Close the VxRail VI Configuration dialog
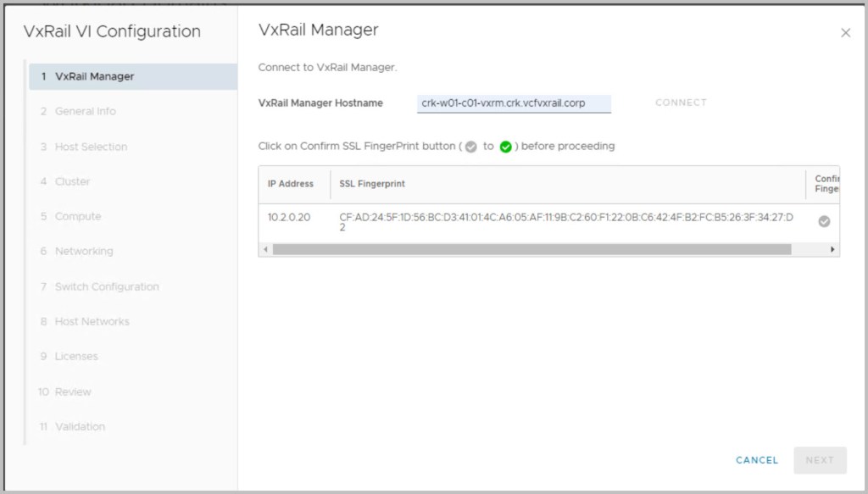The image size is (868, 494). (845, 33)
